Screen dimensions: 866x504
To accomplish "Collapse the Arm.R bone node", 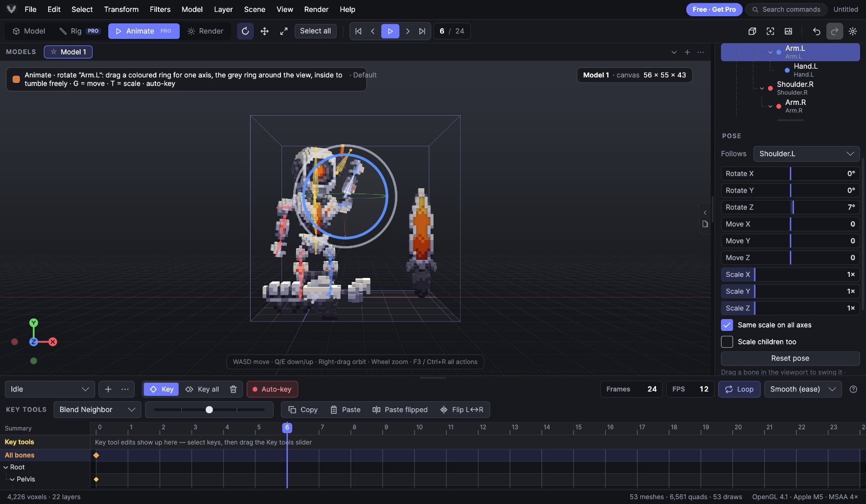I will point(770,106).
